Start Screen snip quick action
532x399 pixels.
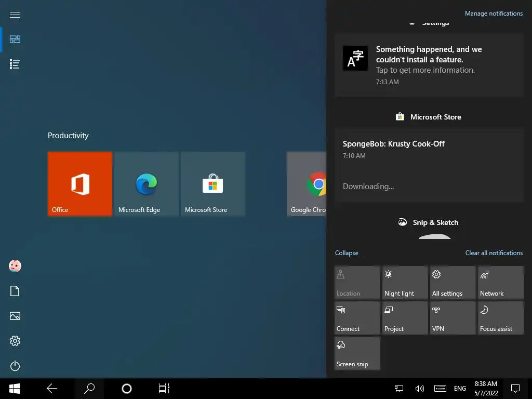[x=357, y=353]
